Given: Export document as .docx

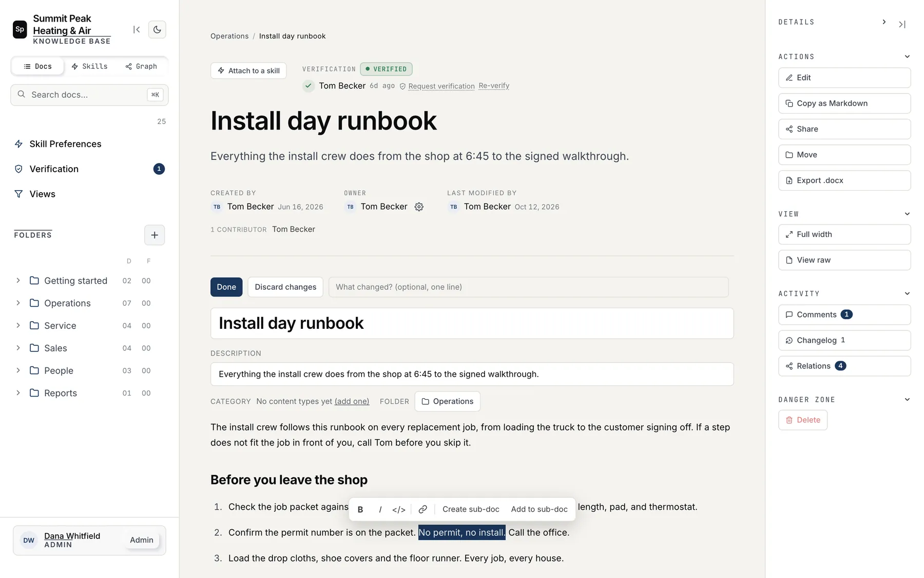Looking at the screenshot, I should [x=844, y=180].
